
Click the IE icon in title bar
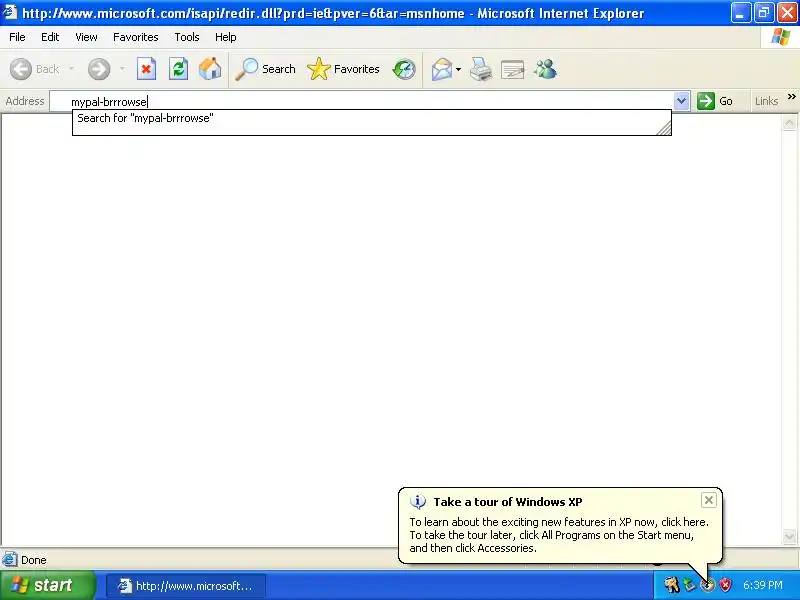point(10,12)
